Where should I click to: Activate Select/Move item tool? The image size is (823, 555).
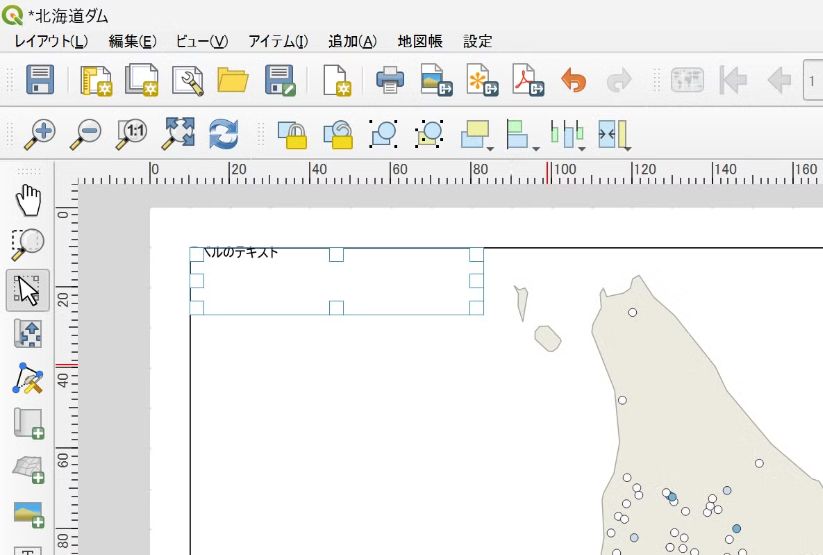[28, 290]
